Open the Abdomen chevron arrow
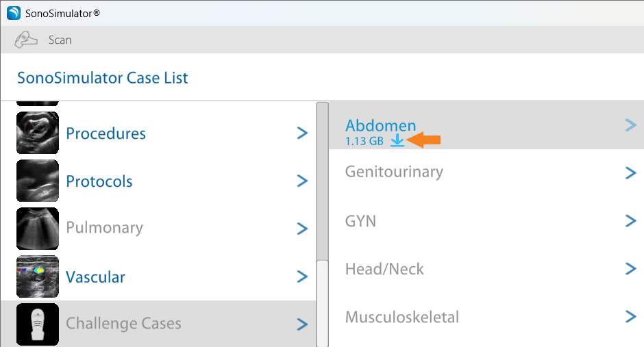The width and height of the screenshot is (644, 347). pyautogui.click(x=631, y=125)
